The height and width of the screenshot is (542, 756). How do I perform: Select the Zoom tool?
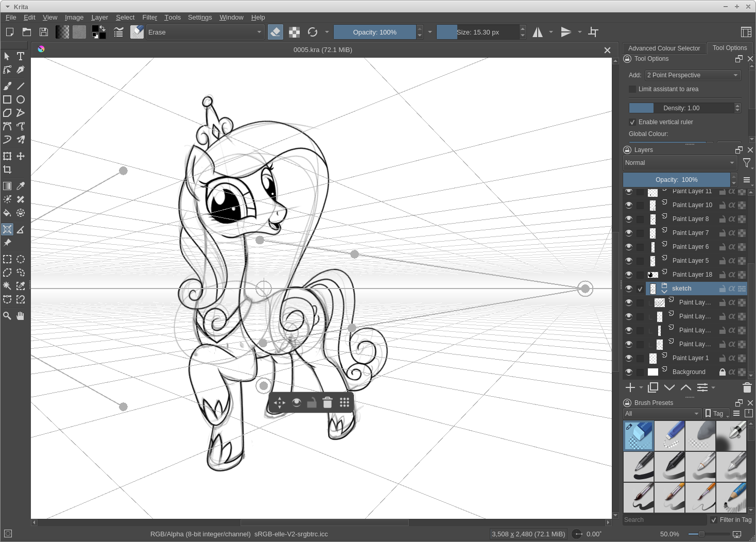click(x=7, y=316)
